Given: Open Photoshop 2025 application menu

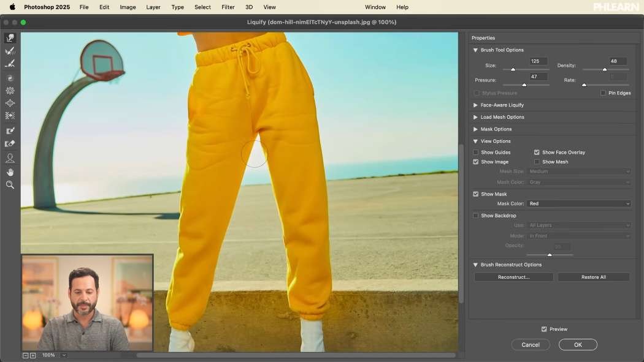Looking at the screenshot, I should pos(47,7).
